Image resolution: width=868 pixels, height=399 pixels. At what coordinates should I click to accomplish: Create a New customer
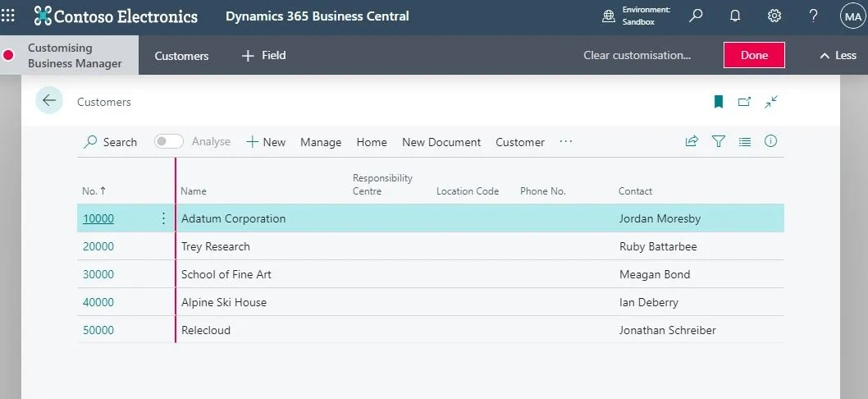(266, 142)
